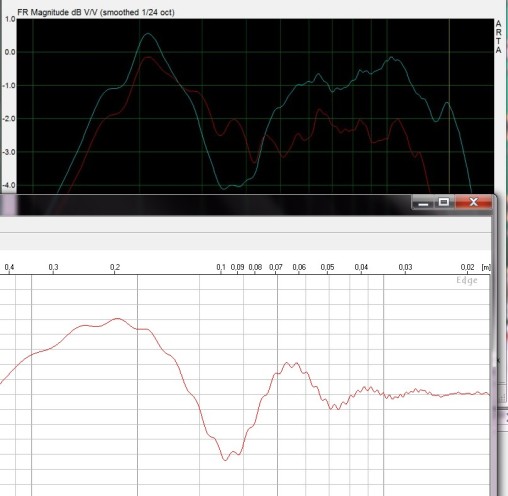Click the 0,05 wavelength axis tick label
This screenshot has height=496, width=508.
(x=327, y=267)
